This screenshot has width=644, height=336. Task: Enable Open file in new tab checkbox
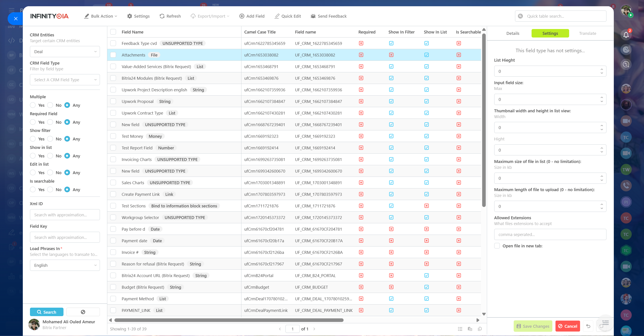(x=497, y=246)
